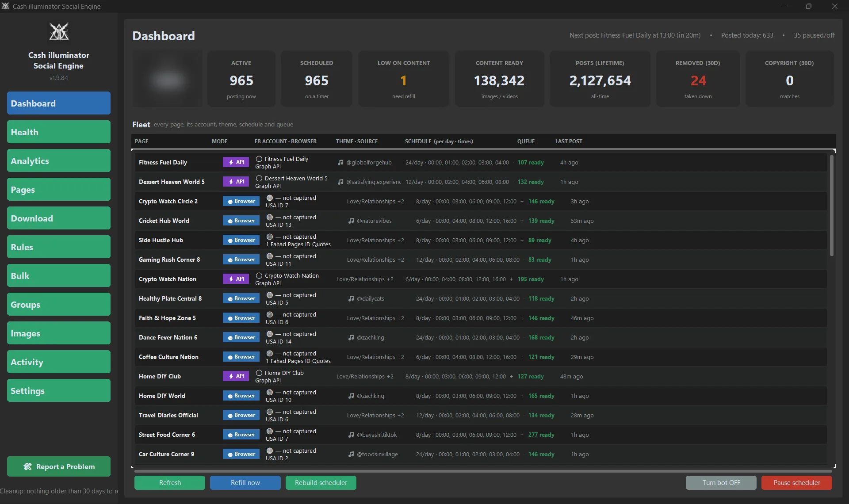Click the API mode badge for Fitness Fuel Daily
849x504 pixels.
pos(236,162)
